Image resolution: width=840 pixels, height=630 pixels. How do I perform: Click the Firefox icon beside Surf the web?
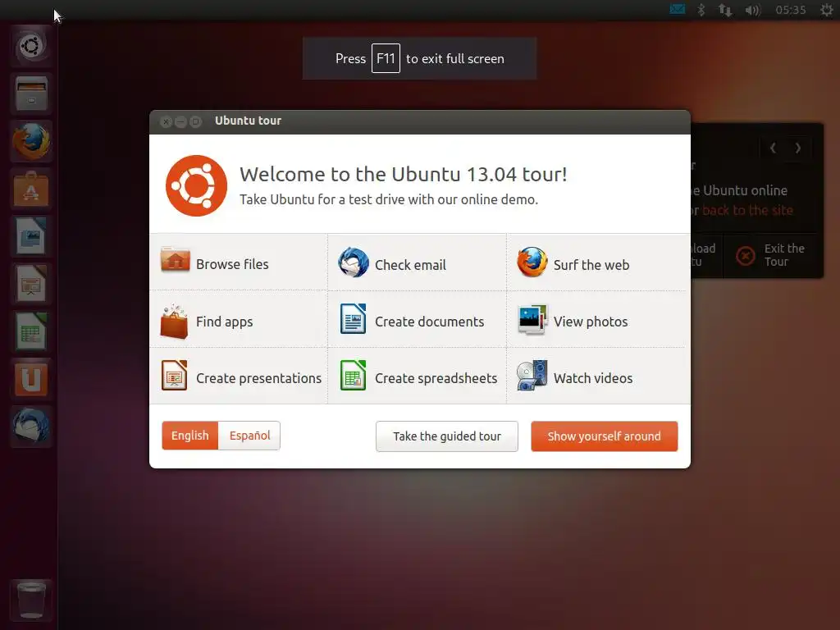point(532,262)
